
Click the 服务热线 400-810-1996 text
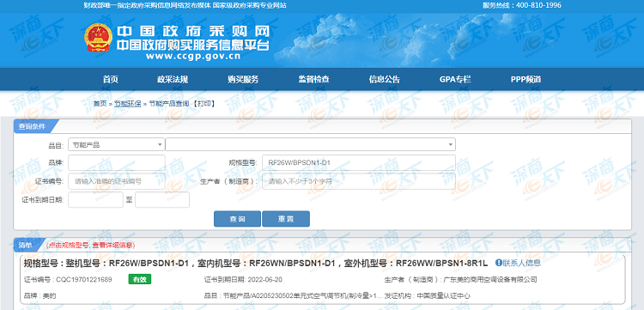(x=521, y=5)
